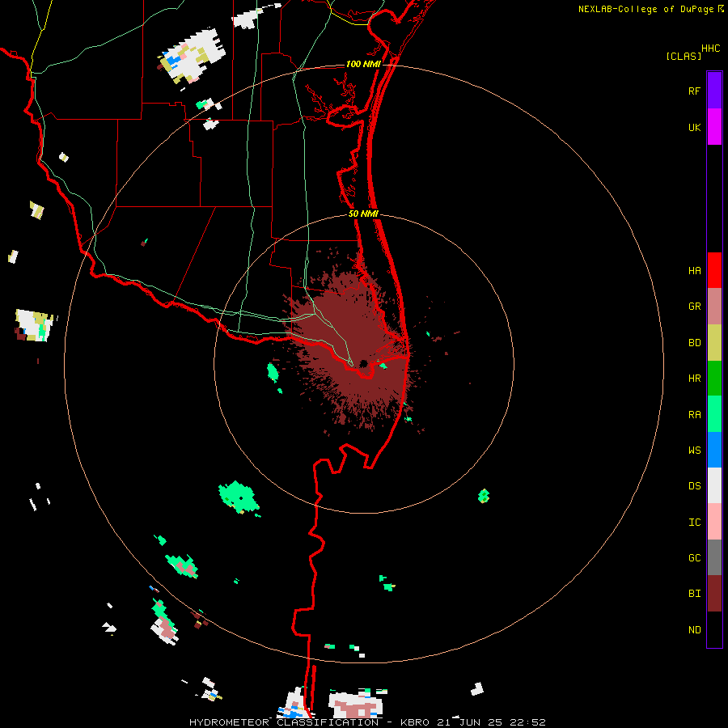Pick the HR dark green legend swatch
Image resolution: width=728 pixels, height=728 pixels.
[x=714, y=379]
